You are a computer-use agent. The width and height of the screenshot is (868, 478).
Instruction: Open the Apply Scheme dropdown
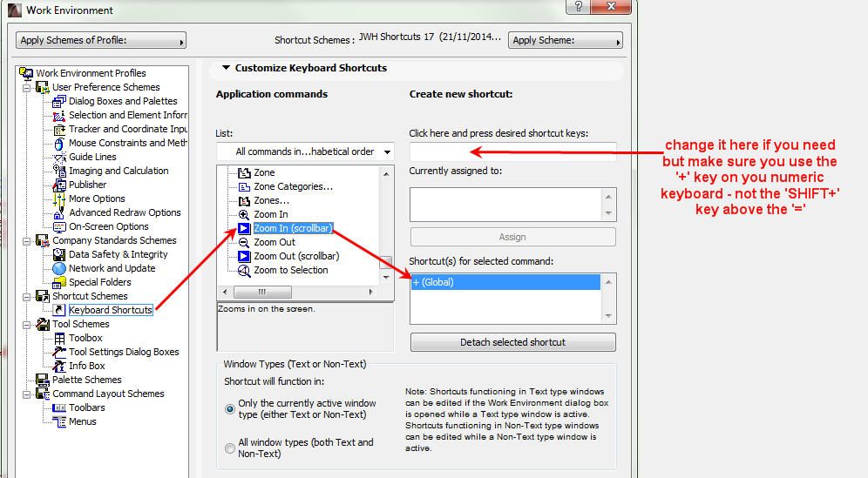pos(566,40)
